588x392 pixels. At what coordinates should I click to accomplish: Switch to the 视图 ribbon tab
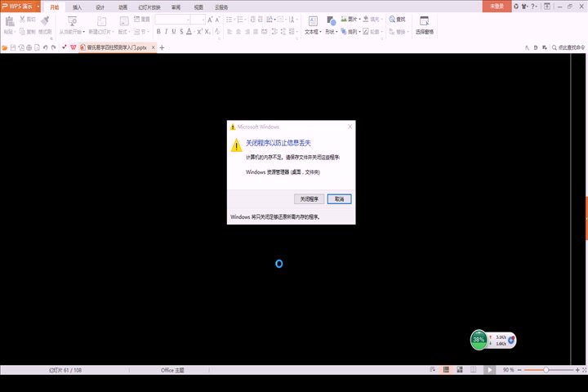point(198,7)
